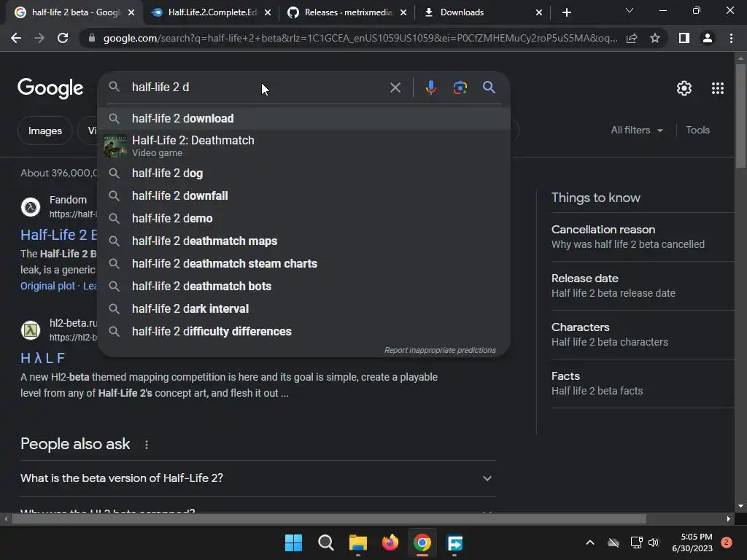Launch Firefox from taskbar

pyautogui.click(x=390, y=542)
